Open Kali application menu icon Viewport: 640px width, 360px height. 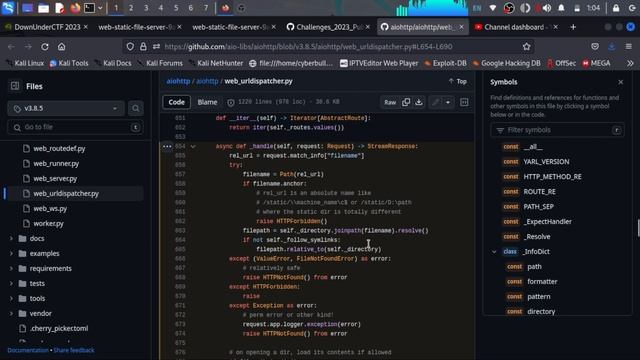[x=8, y=8]
